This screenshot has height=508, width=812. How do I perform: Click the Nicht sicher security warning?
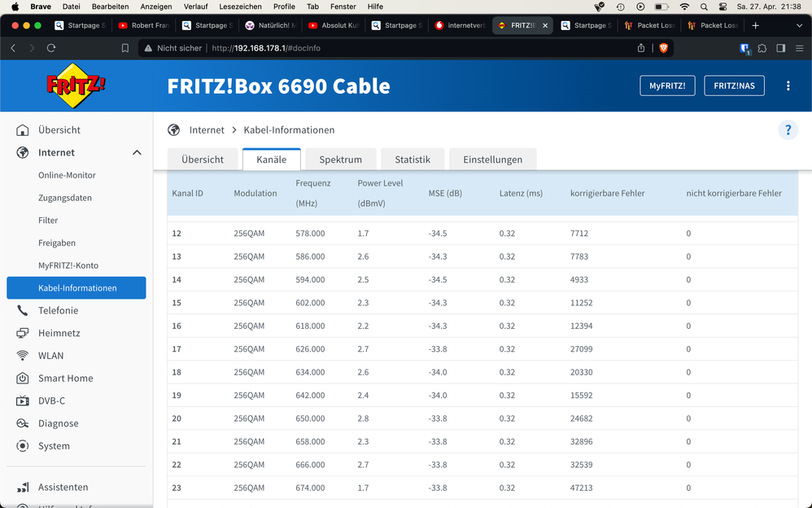click(173, 48)
